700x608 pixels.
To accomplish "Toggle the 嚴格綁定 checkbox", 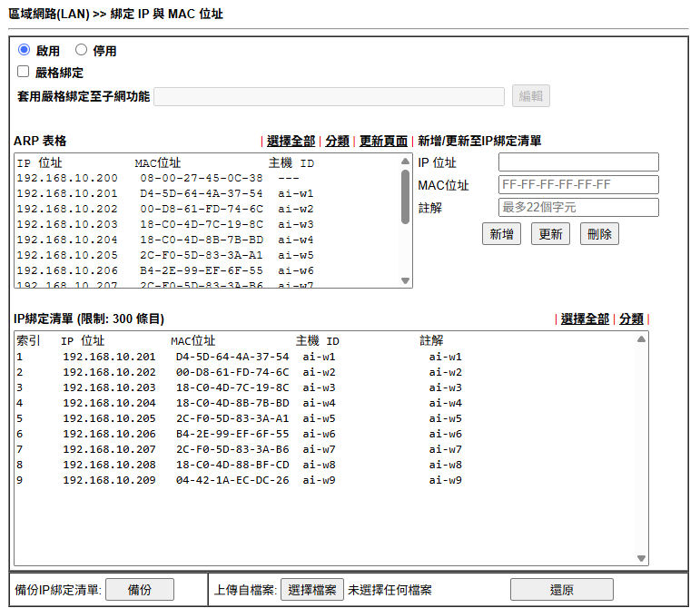I will tap(24, 72).
